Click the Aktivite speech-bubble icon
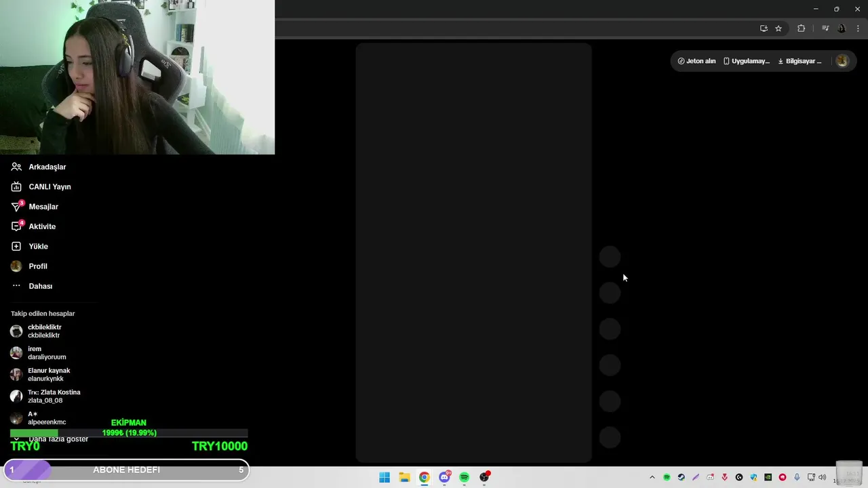 [16, 226]
